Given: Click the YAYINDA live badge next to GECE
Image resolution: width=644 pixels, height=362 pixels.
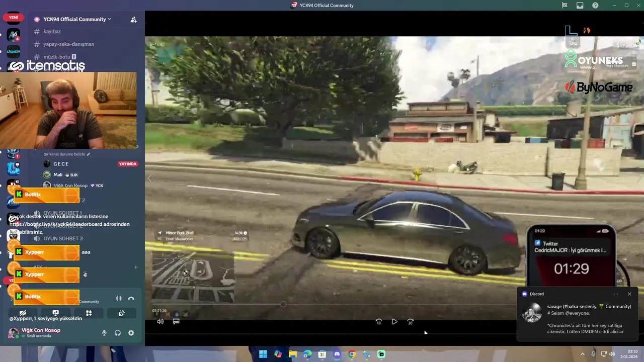Looking at the screenshot, I should point(128,164).
